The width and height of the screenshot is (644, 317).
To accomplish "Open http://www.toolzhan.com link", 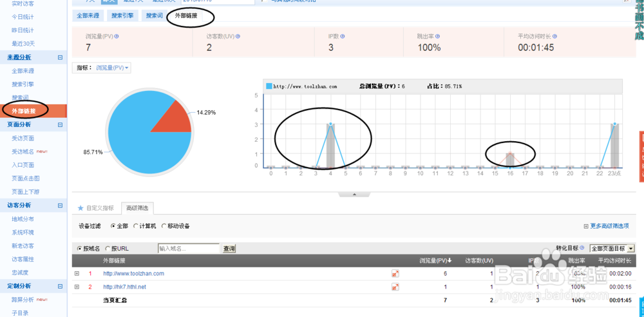I will (x=133, y=274).
